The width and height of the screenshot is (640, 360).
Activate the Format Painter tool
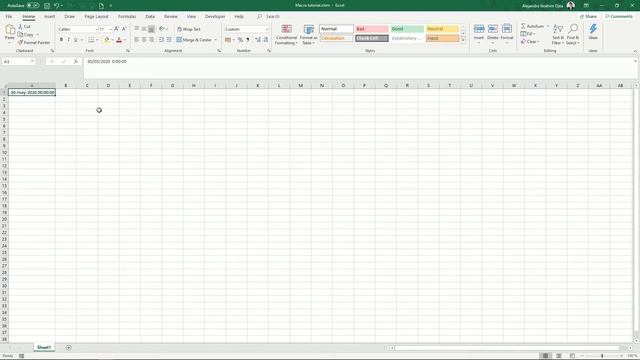34,42
